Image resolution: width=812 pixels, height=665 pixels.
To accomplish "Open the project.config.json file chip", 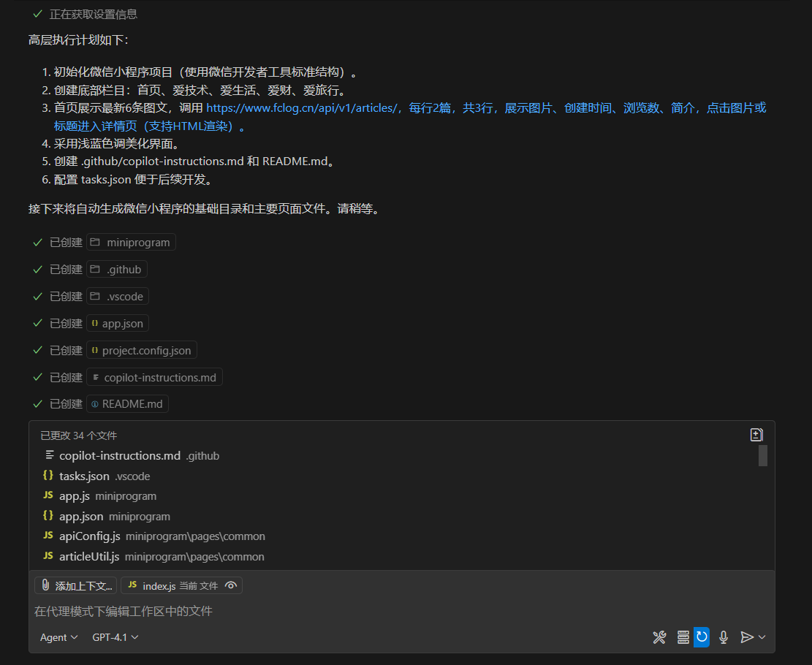I will (x=142, y=351).
